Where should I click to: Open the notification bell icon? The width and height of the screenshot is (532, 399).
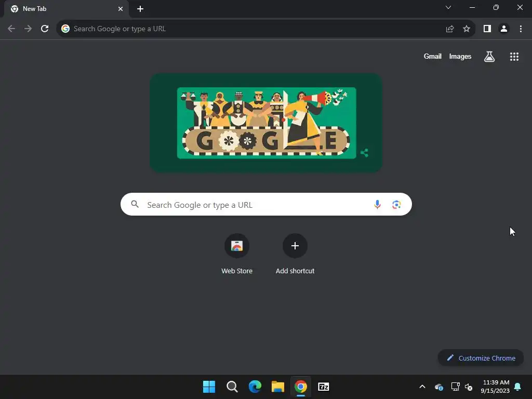tap(518, 387)
